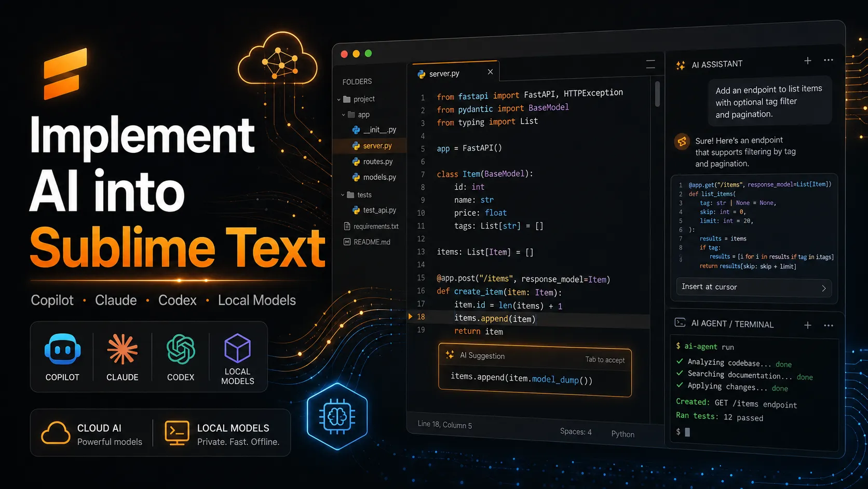Click the README.md file icon

[x=347, y=242]
